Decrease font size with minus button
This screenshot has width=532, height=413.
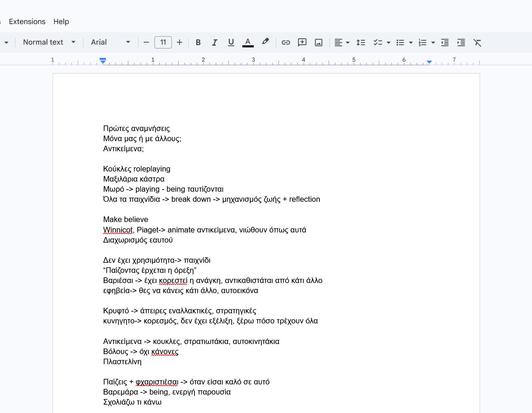(146, 43)
